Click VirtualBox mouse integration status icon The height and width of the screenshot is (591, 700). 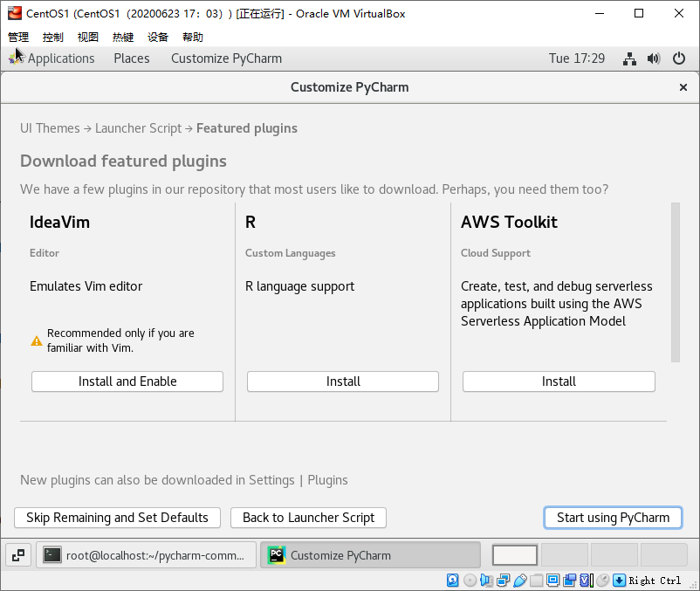coord(602,580)
